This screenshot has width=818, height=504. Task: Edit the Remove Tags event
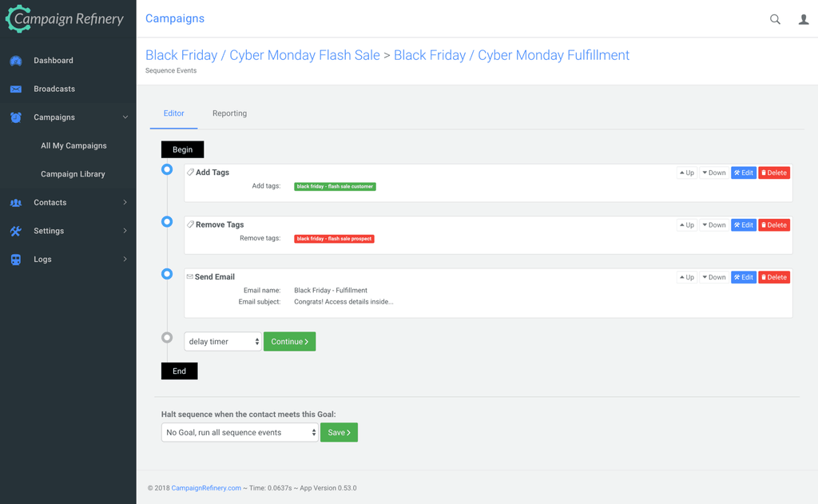pyautogui.click(x=744, y=225)
